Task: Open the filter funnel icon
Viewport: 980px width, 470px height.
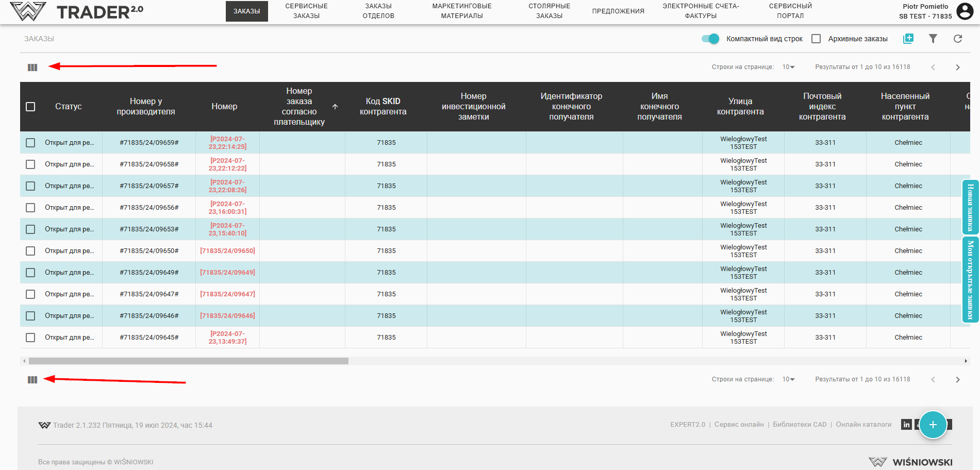Action: click(x=933, y=39)
